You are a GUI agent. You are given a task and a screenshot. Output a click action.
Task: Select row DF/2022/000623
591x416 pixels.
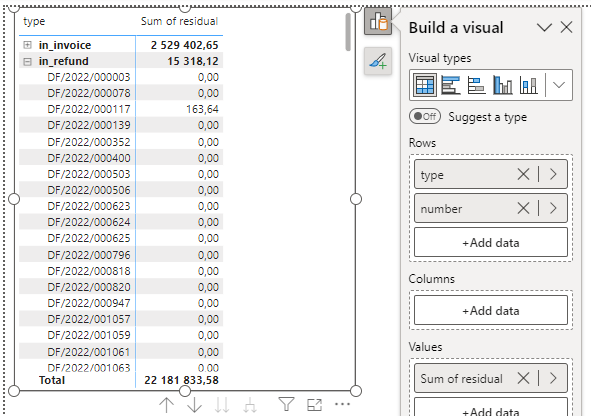(89, 206)
